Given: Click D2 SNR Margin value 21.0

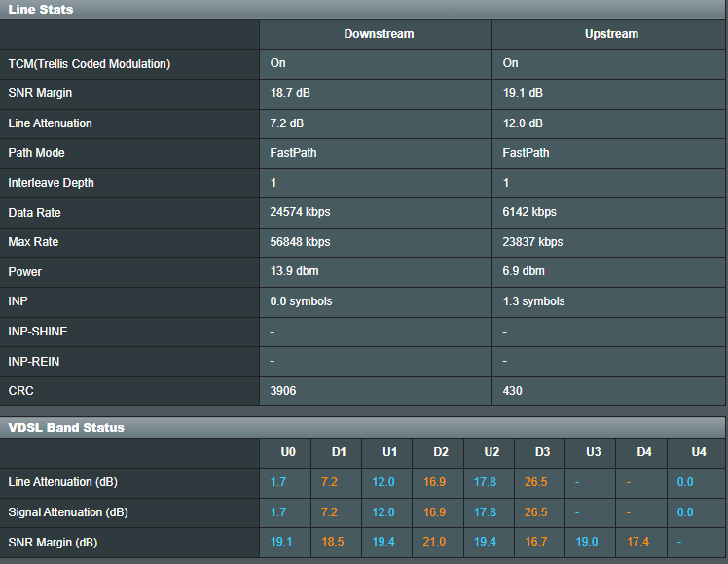Looking at the screenshot, I should 434,542.
